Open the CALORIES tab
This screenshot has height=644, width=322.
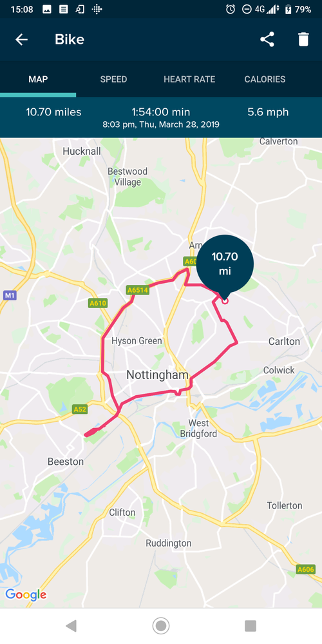click(265, 79)
